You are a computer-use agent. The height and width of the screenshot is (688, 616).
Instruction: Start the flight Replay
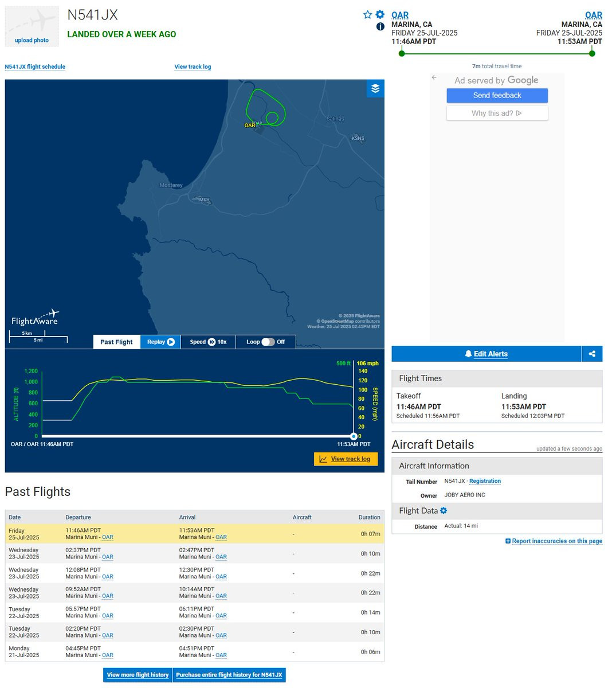pyautogui.click(x=160, y=342)
